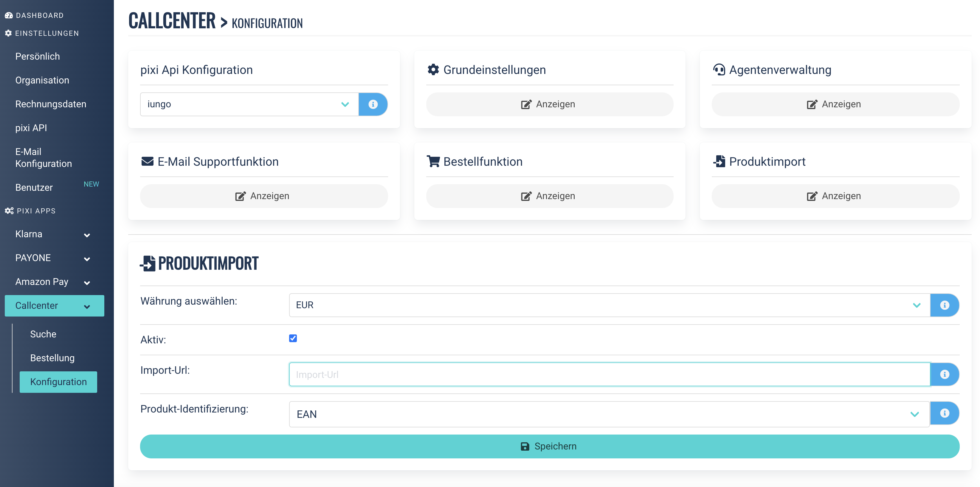The width and height of the screenshot is (980, 487).
Task: Open E-Mail Konfiguration sidebar entry
Action: click(44, 157)
